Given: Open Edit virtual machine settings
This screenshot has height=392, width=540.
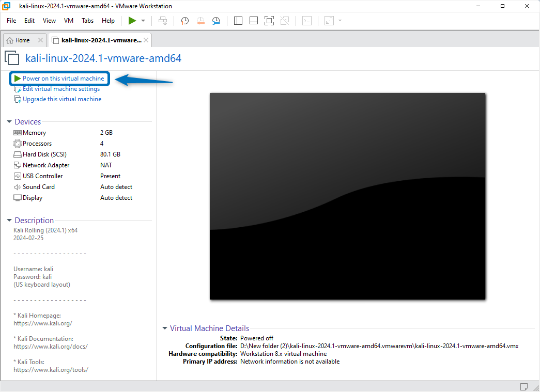Looking at the screenshot, I should click(x=60, y=89).
